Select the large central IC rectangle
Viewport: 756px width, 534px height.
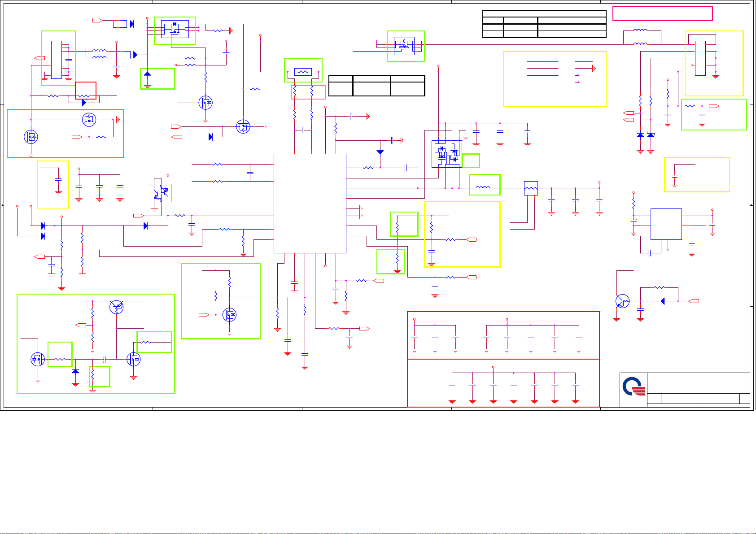coord(310,203)
